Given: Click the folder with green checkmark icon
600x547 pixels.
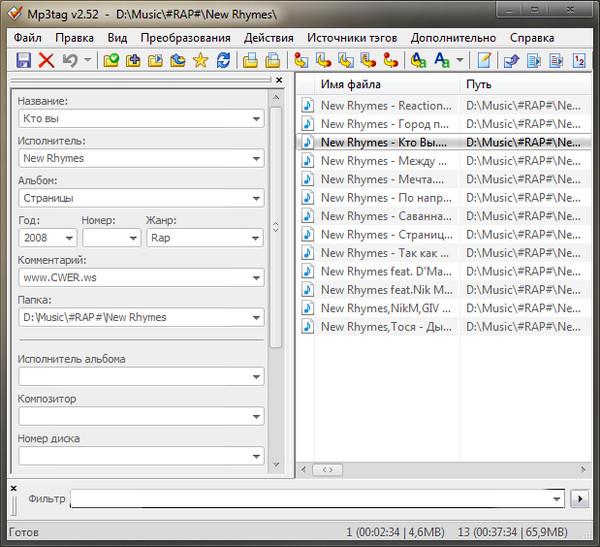Looking at the screenshot, I should (111, 61).
